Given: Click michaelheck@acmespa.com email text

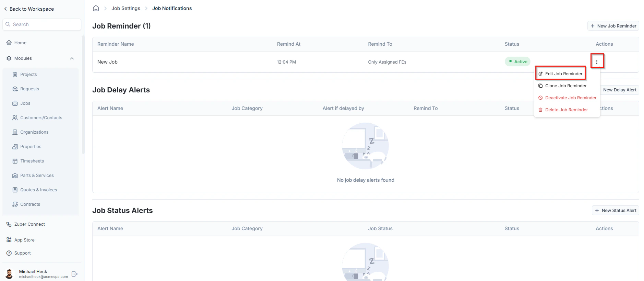Looking at the screenshot, I should 44,277.
